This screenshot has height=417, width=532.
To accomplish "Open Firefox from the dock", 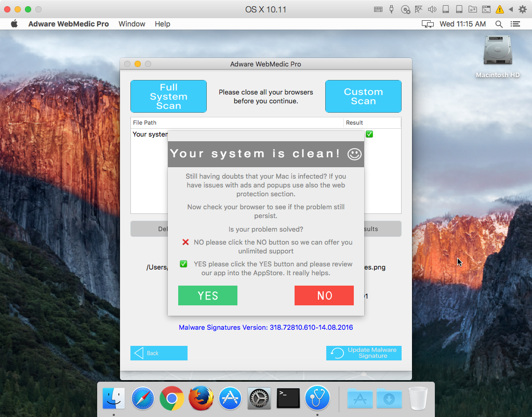I will [x=201, y=398].
